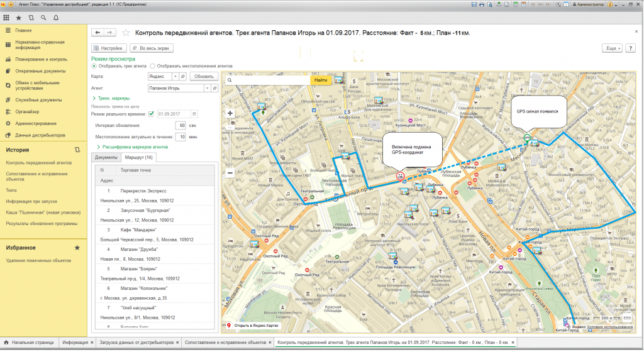This screenshot has width=644, height=352.
Task: Open the Карта field's open-form icon
Action: (x=183, y=76)
